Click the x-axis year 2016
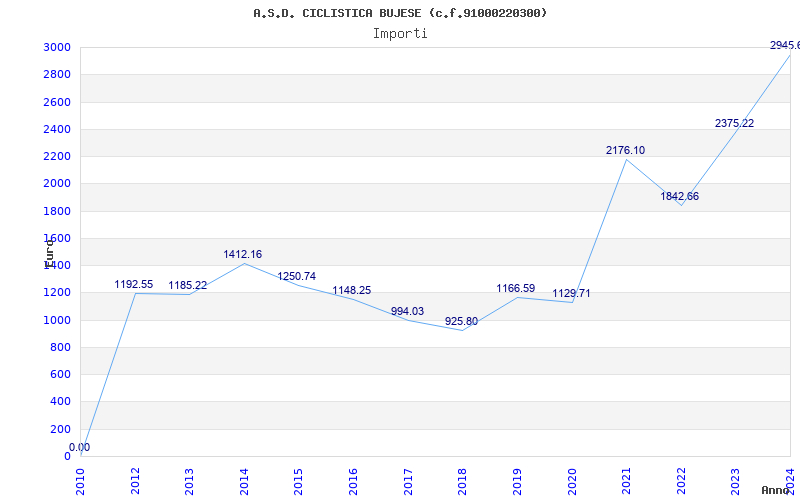800x500 pixels. click(353, 482)
